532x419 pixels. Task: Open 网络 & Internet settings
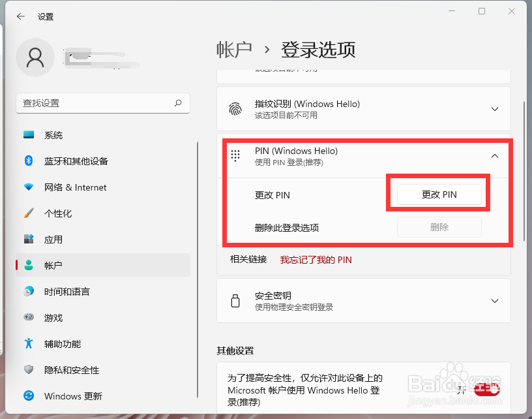tap(103, 187)
